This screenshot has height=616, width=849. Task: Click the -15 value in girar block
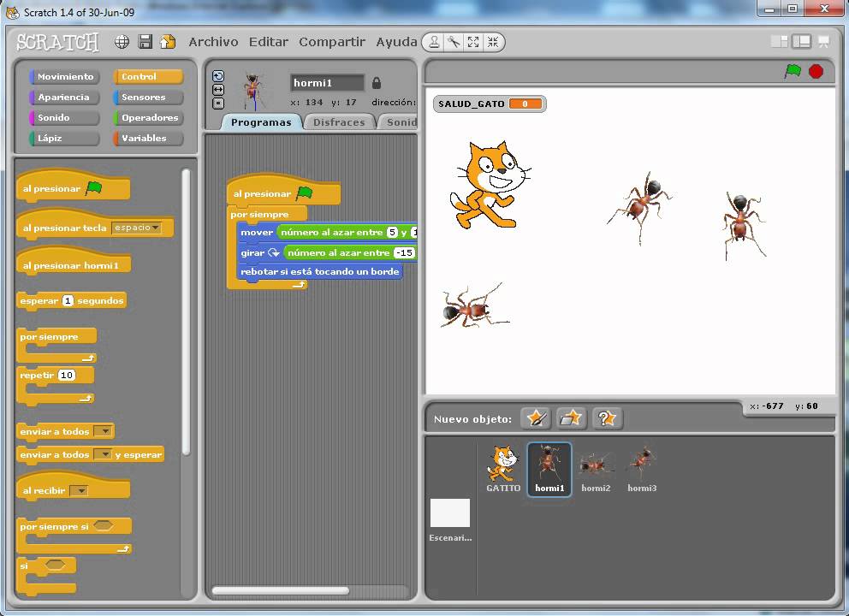pos(405,252)
